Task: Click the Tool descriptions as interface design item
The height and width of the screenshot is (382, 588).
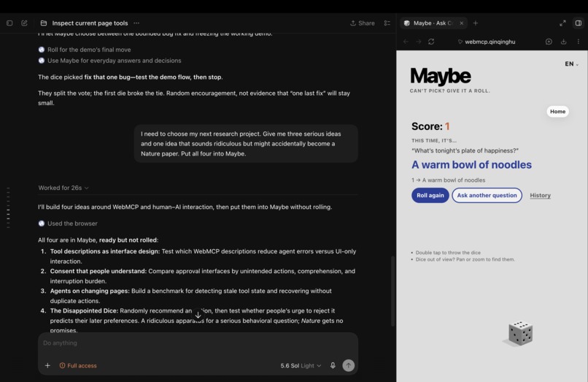Action: [203, 256]
